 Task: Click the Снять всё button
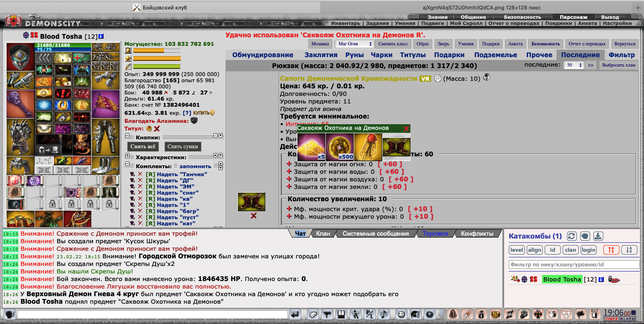144,146
